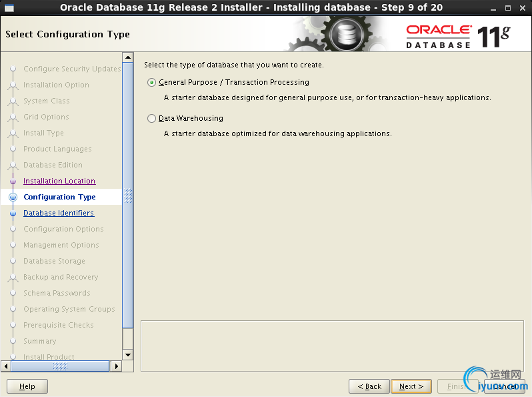This screenshot has width=532, height=397.
Task: Click the message area box at bottom
Action: point(332,346)
